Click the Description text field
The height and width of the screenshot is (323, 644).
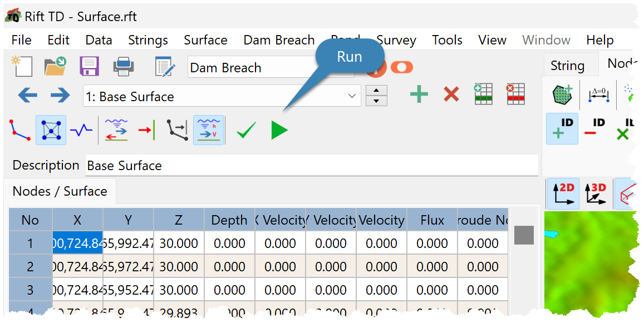pyautogui.click(x=312, y=165)
